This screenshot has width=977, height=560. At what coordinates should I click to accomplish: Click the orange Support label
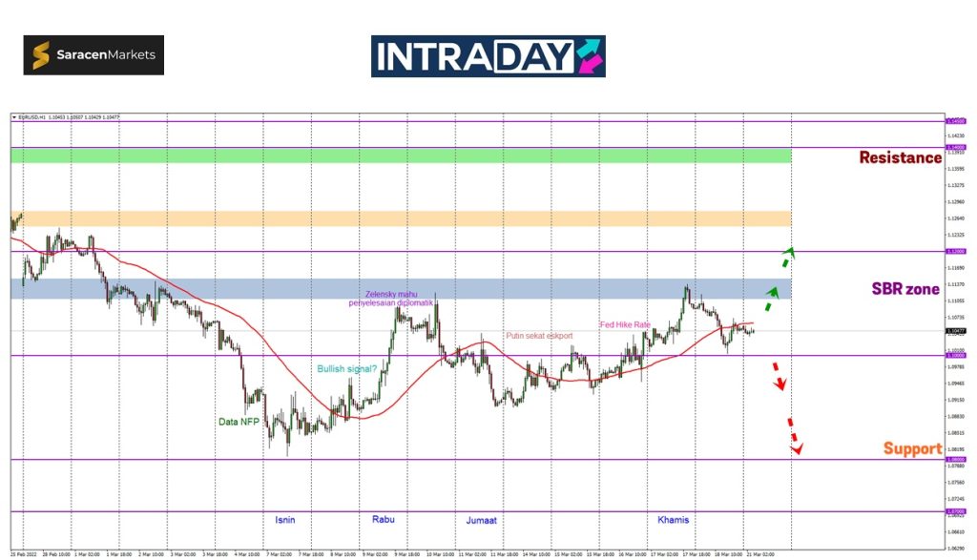pyautogui.click(x=911, y=448)
